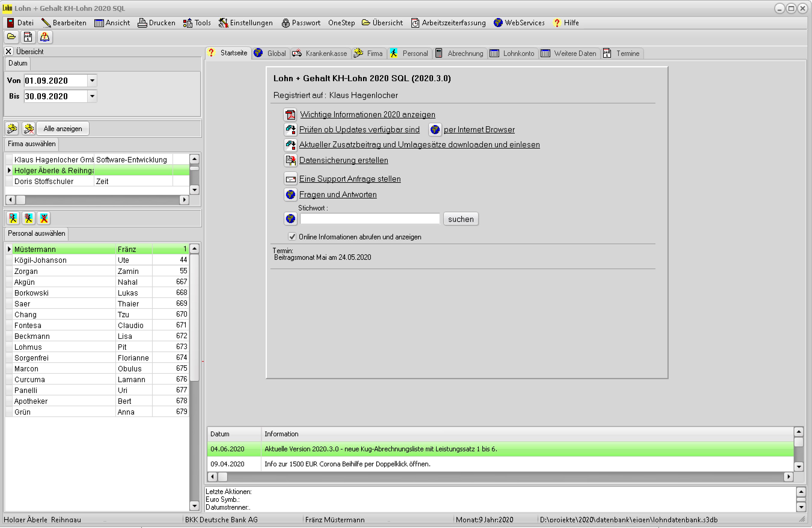Click the information table scroll down arrow

point(799,467)
